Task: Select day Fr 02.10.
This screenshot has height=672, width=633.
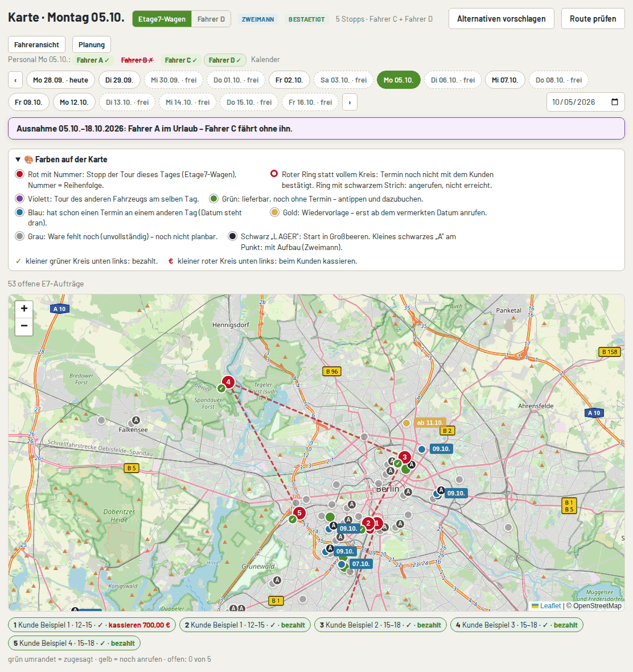Action: click(289, 80)
